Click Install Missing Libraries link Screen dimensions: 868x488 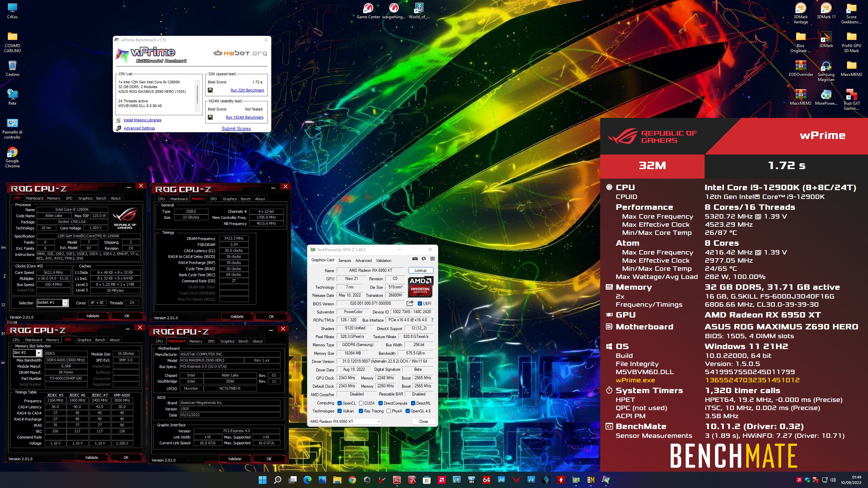click(x=142, y=120)
